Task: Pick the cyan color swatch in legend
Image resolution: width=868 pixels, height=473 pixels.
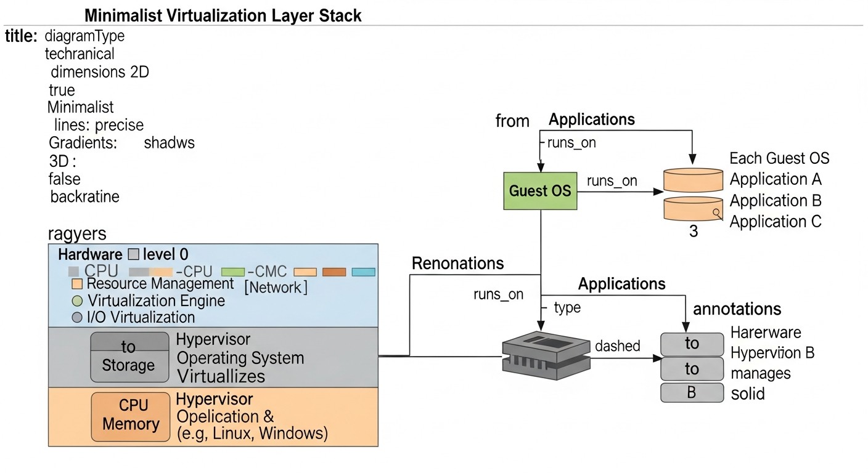Action: tap(363, 272)
